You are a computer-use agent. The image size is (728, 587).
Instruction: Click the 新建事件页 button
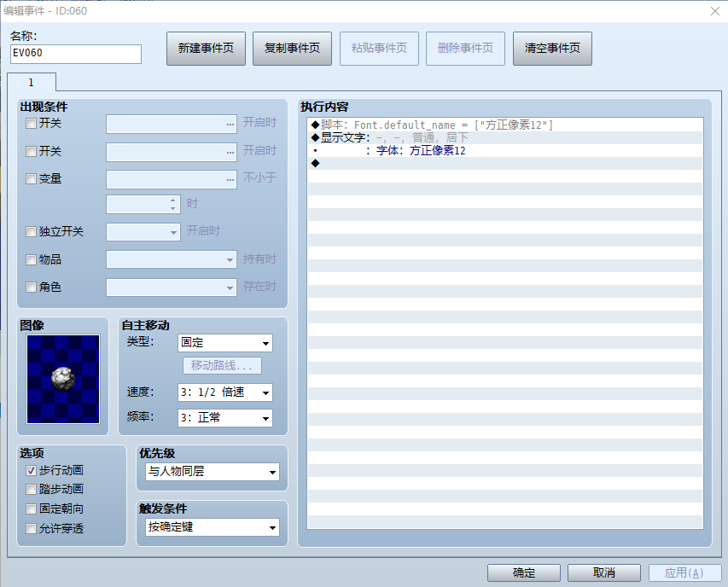click(206, 49)
